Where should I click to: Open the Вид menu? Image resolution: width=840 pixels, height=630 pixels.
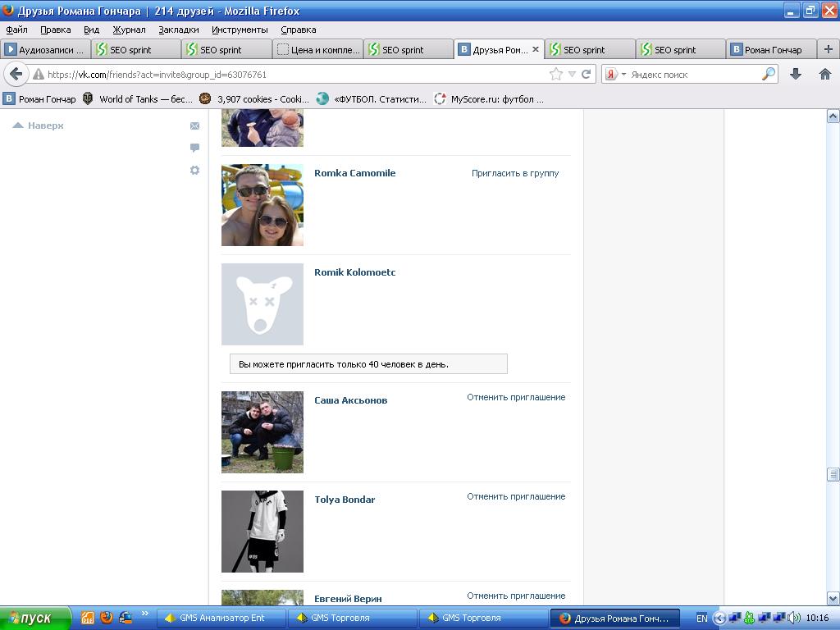(92, 30)
